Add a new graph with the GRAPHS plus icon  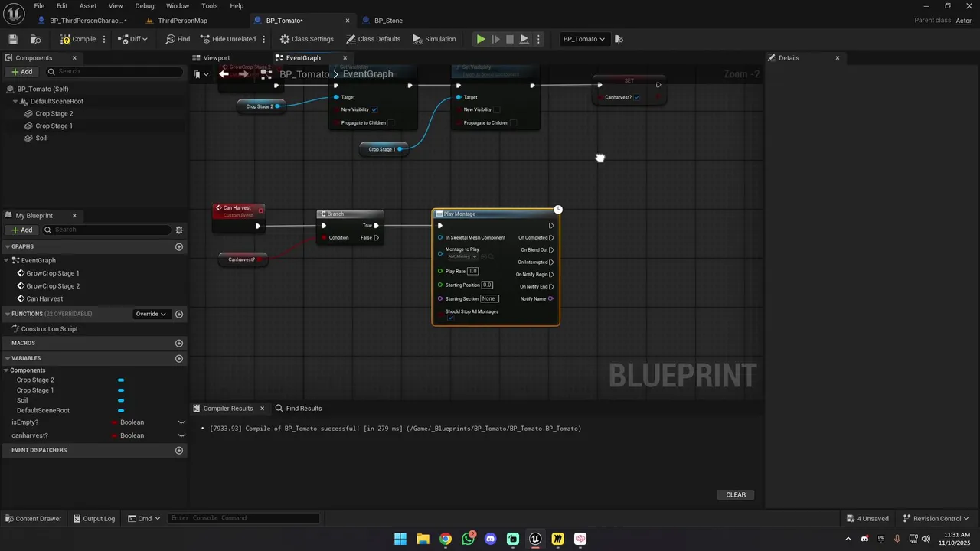pos(179,246)
